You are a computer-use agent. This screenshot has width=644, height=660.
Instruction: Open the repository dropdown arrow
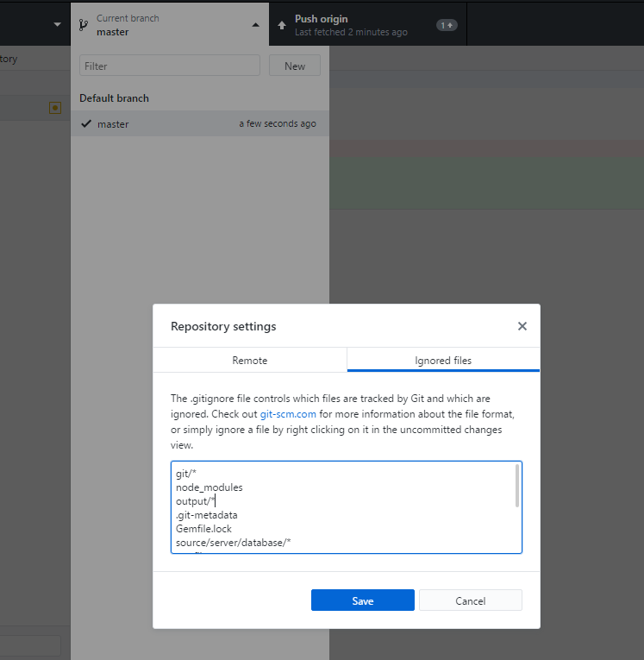click(x=58, y=24)
